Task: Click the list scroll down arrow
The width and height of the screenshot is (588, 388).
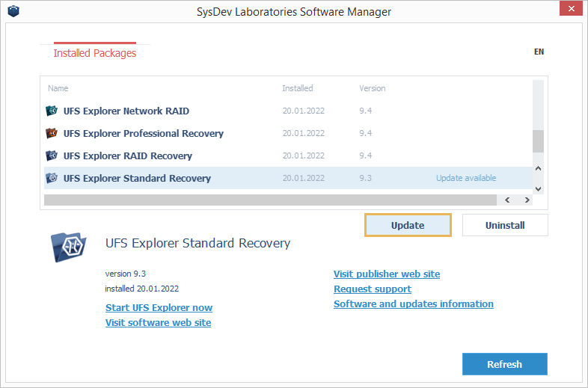Action: coord(538,189)
